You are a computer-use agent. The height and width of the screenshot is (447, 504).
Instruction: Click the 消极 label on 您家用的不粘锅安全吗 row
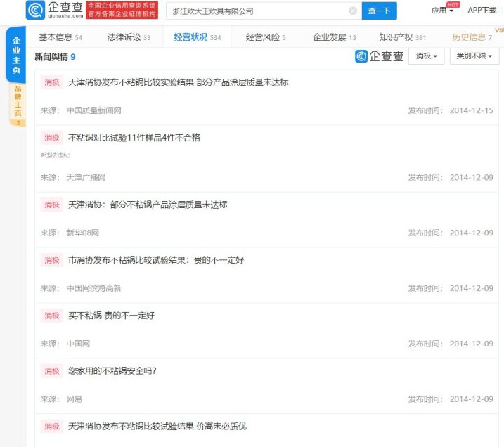[x=52, y=371]
